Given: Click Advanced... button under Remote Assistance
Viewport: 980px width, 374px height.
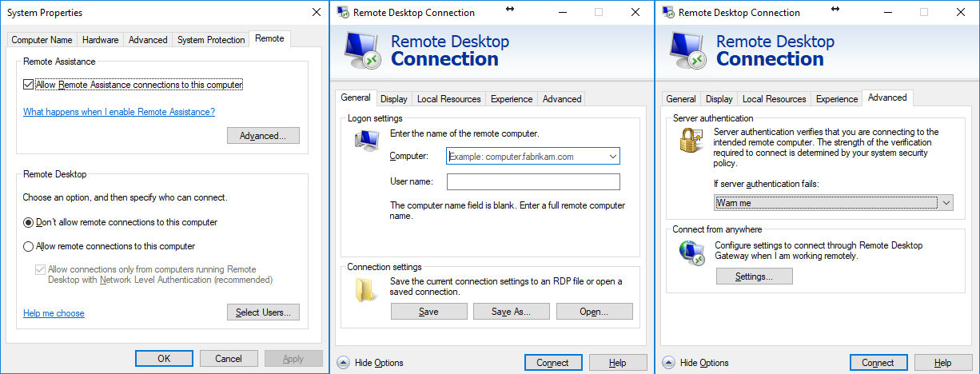Looking at the screenshot, I should [263, 136].
